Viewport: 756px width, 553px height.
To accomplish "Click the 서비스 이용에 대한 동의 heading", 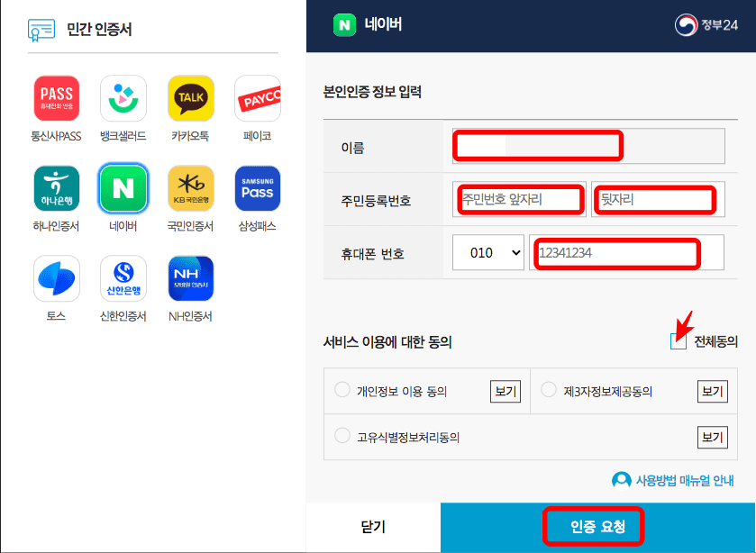I will tap(387, 342).
